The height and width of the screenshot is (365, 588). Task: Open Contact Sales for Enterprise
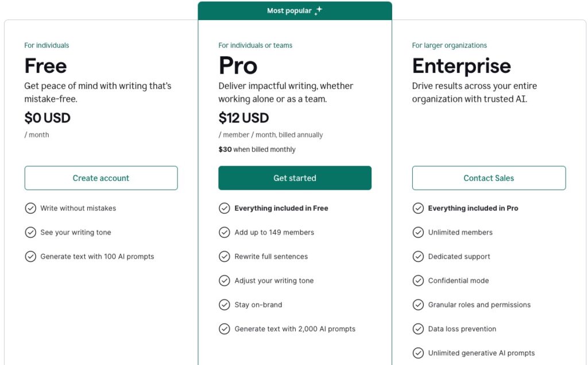[489, 178]
